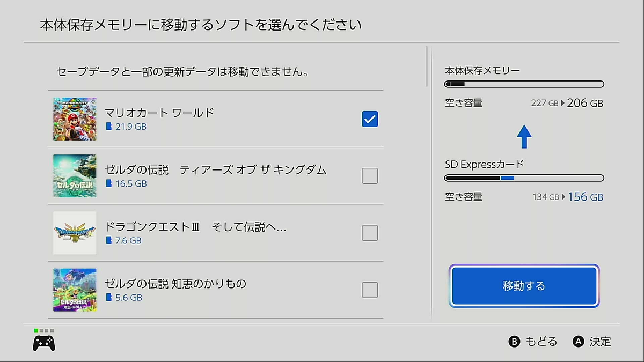Select the もどる back option
This screenshot has height=362, width=644.
click(541, 342)
